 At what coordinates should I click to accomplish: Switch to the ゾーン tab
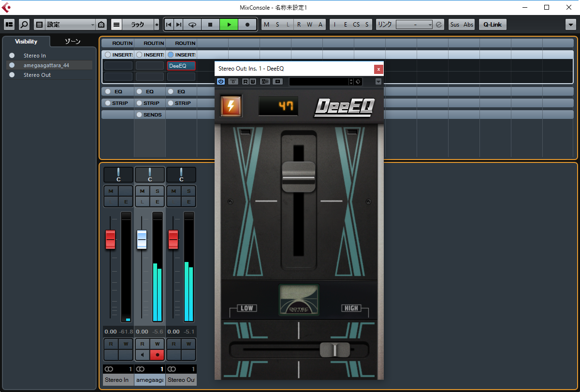[x=72, y=42]
